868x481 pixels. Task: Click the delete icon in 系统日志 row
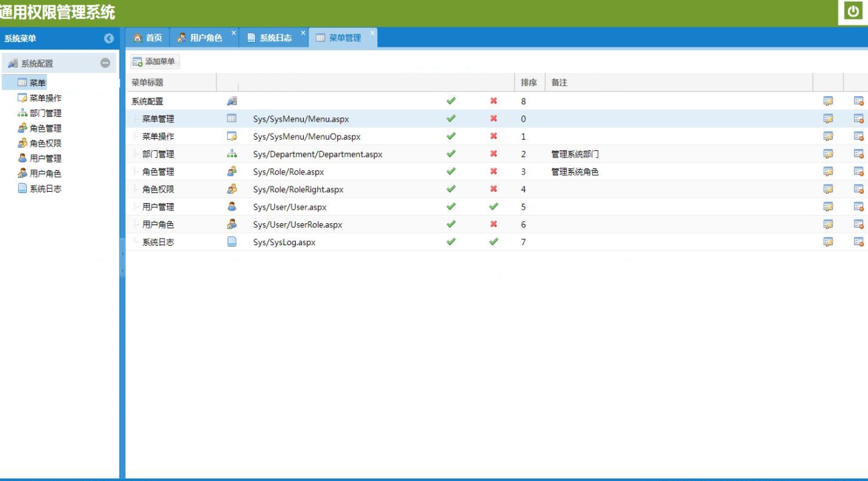[x=859, y=242]
